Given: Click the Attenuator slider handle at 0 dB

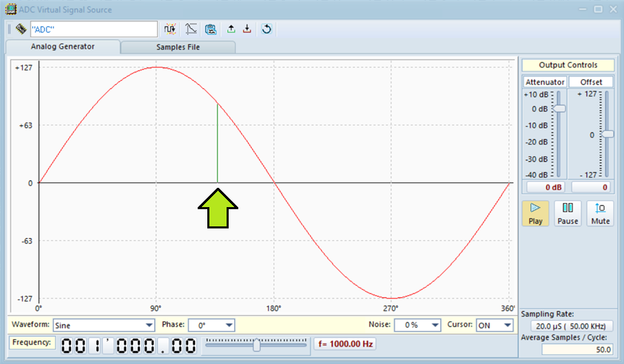Looking at the screenshot, I should 559,109.
